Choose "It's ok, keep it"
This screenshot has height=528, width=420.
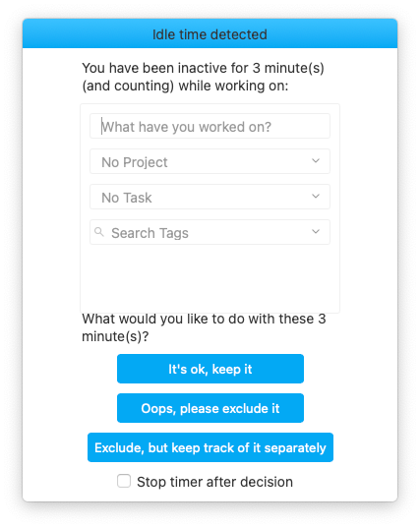pyautogui.click(x=210, y=369)
